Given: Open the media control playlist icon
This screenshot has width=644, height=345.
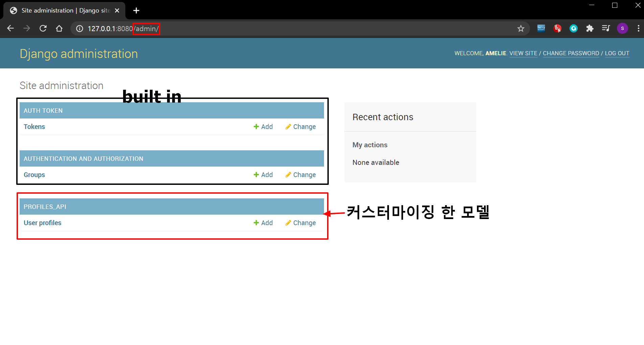Looking at the screenshot, I should pyautogui.click(x=606, y=28).
